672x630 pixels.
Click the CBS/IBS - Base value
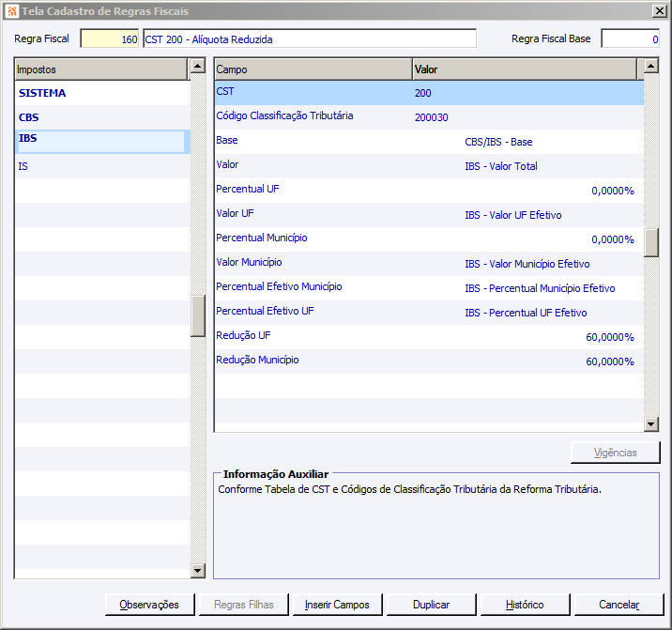point(498,142)
